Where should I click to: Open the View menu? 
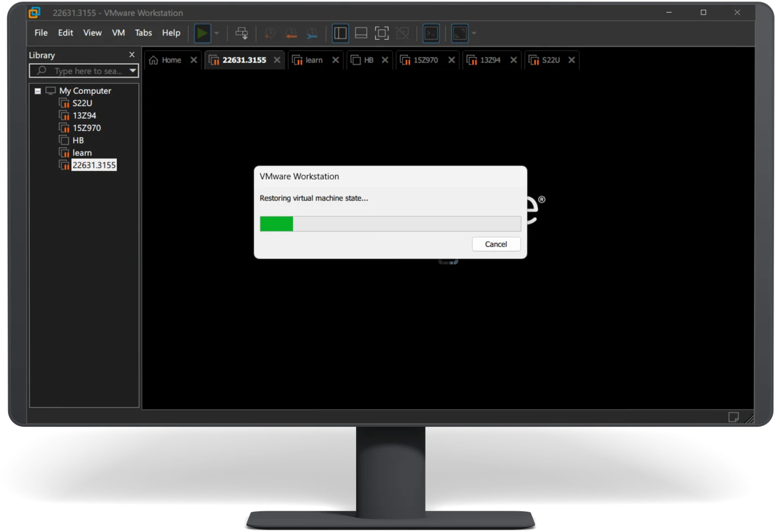pos(92,33)
